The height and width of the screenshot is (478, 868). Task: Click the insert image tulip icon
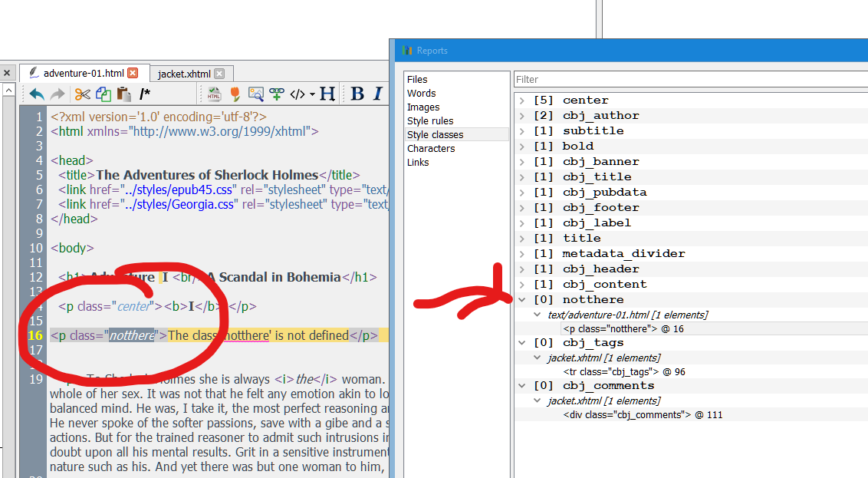(x=235, y=94)
